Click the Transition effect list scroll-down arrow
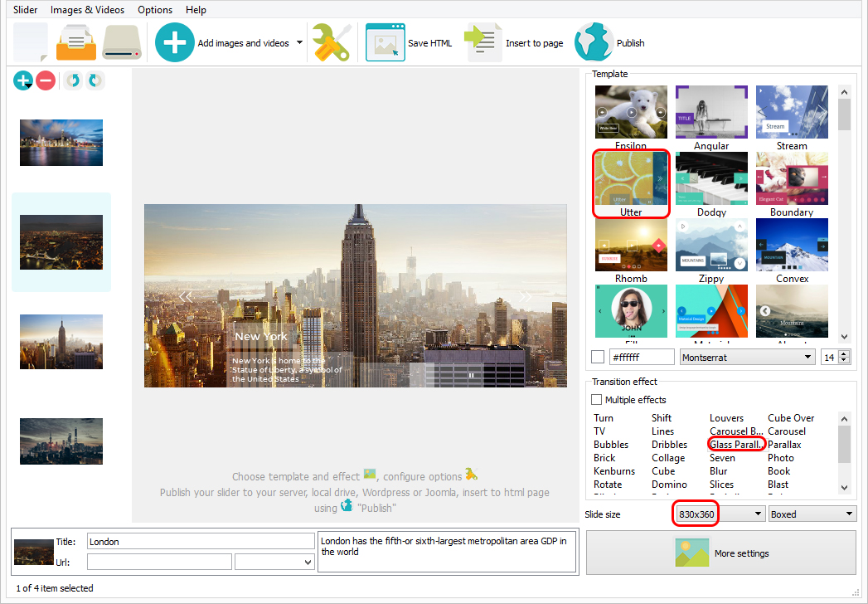The width and height of the screenshot is (868, 604). (844, 488)
